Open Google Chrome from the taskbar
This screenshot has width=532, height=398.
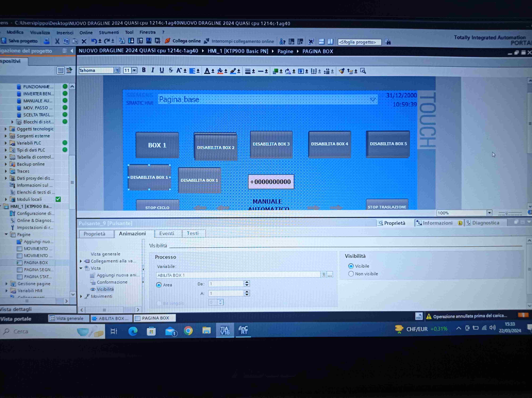click(x=188, y=331)
